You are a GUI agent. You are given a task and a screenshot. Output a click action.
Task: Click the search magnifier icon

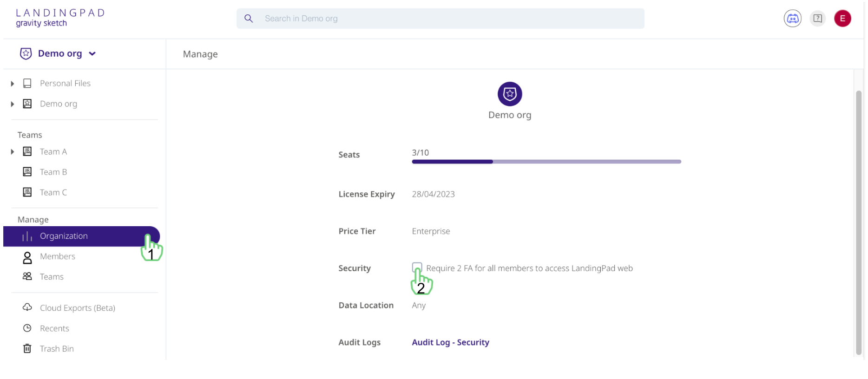point(249,19)
